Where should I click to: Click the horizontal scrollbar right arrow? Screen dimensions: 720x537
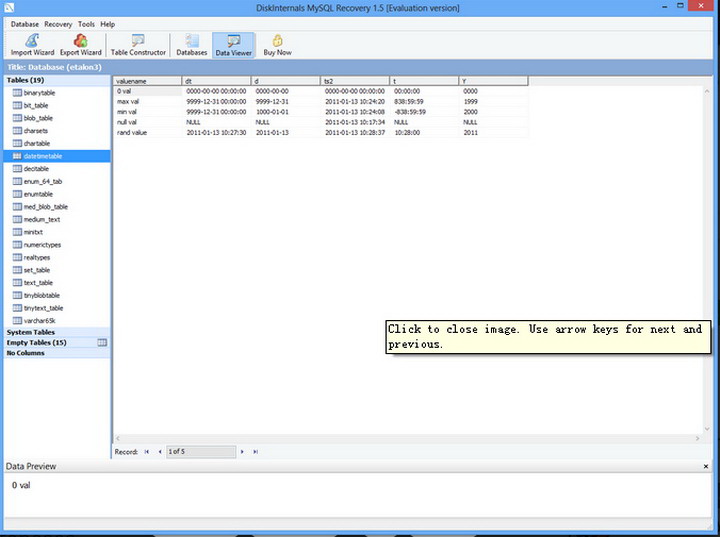coord(698,438)
